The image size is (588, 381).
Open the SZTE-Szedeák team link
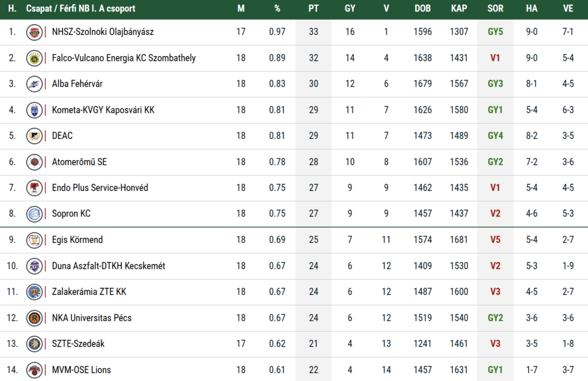[78, 344]
